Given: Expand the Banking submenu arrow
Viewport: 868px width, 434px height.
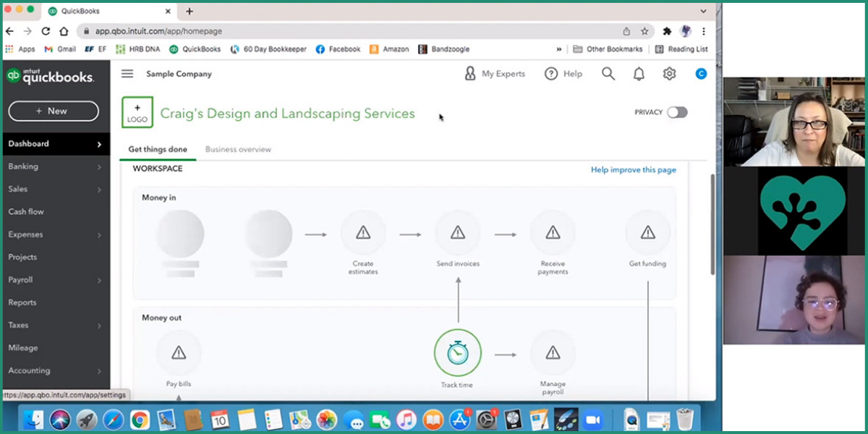Looking at the screenshot, I should coord(99,167).
